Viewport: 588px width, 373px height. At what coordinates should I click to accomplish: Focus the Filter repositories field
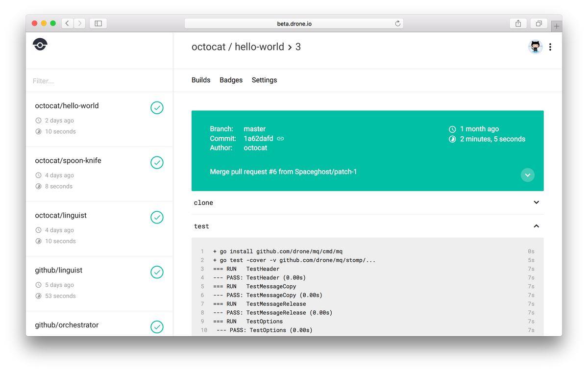[x=99, y=81]
